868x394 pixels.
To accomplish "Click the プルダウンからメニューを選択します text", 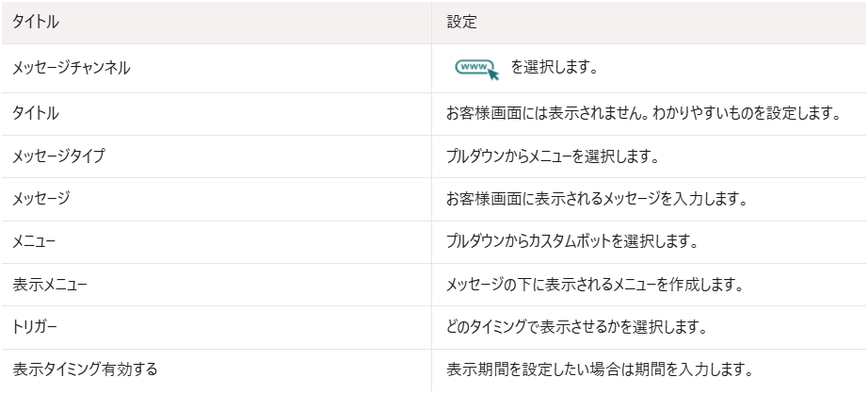I will pos(553,156).
